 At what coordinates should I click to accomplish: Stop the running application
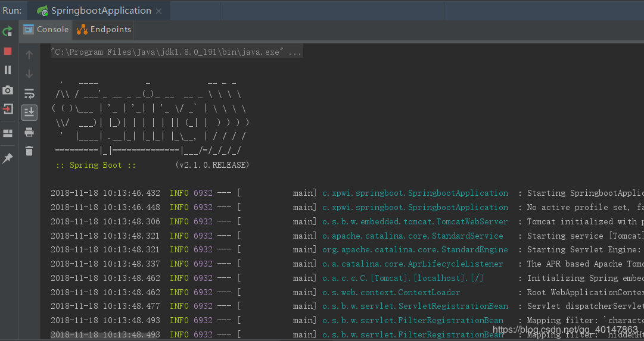coord(8,51)
